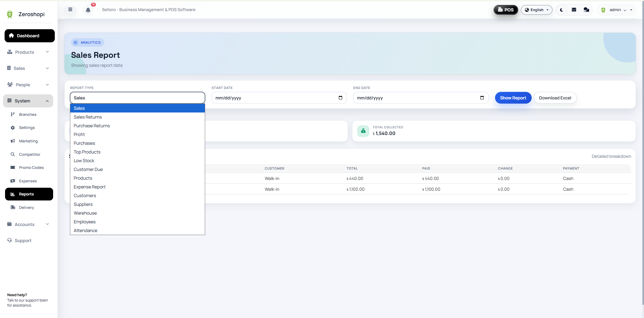The height and width of the screenshot is (318, 644).
Task: Click the End Date input field
Action: point(421,98)
